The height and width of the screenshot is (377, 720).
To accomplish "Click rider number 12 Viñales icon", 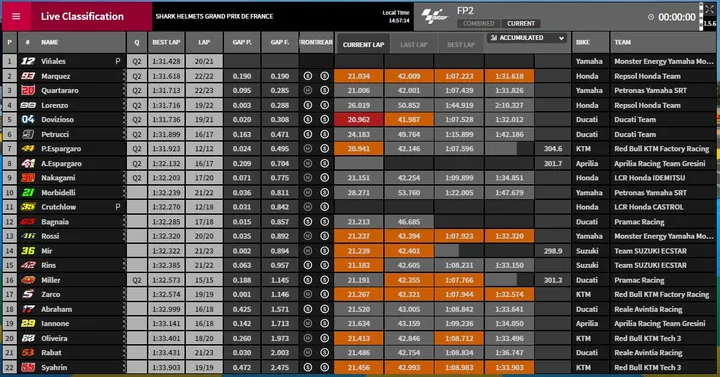I will tap(28, 61).
